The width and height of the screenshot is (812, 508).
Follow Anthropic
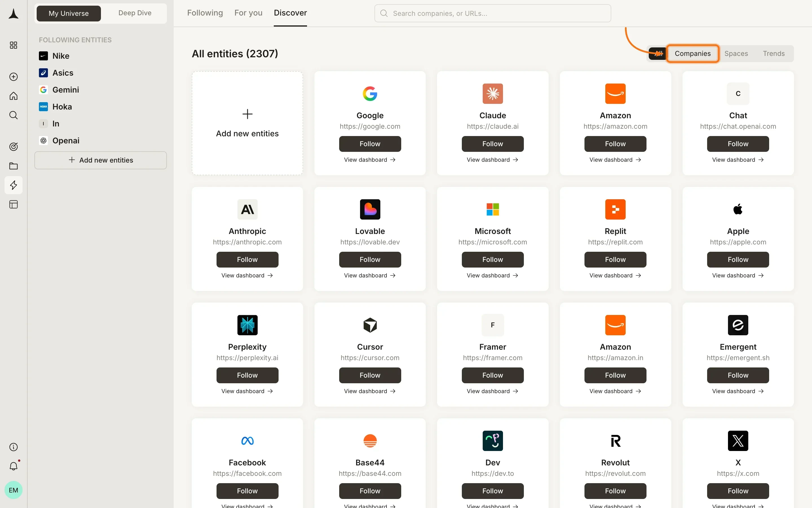pyautogui.click(x=247, y=260)
